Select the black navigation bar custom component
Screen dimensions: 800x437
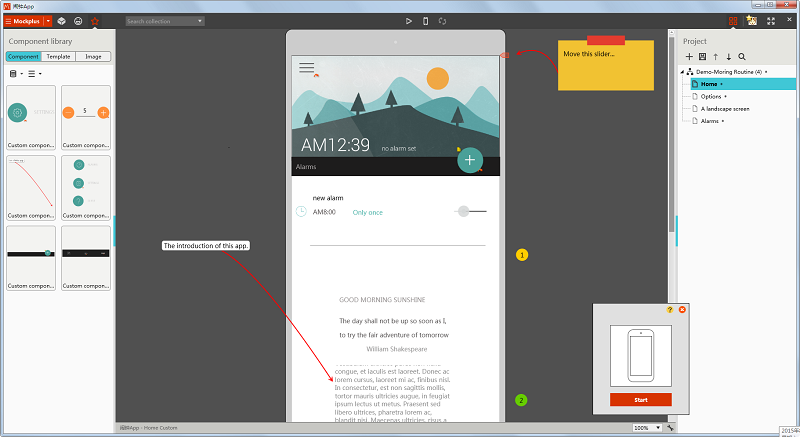(86, 259)
